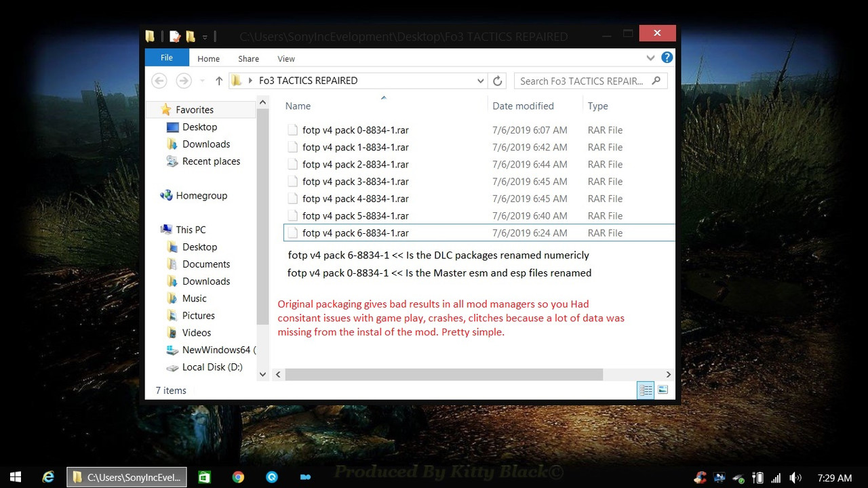Open Windows Store from taskbar
This screenshot has width=868, height=488.
[204, 477]
